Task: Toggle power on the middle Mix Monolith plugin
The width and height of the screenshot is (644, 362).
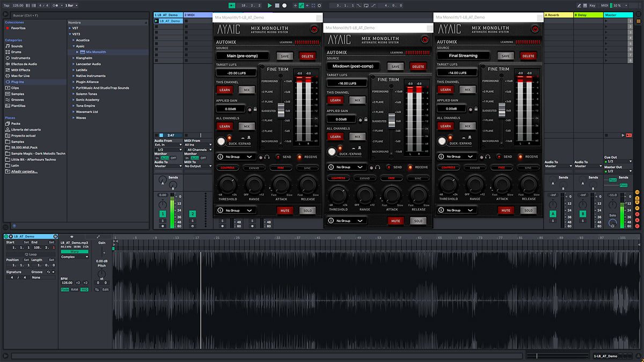Action: pos(425,39)
